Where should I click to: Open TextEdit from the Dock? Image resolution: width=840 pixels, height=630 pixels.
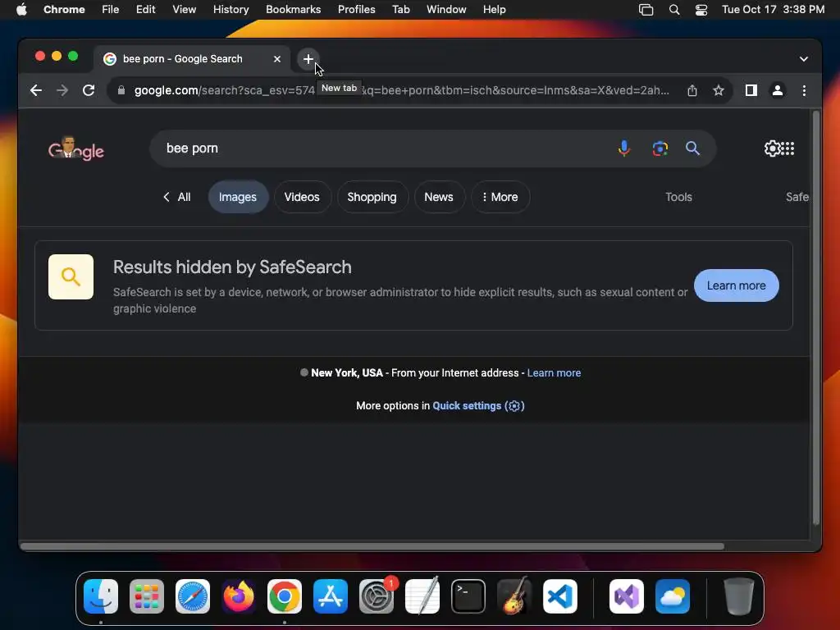coord(422,596)
